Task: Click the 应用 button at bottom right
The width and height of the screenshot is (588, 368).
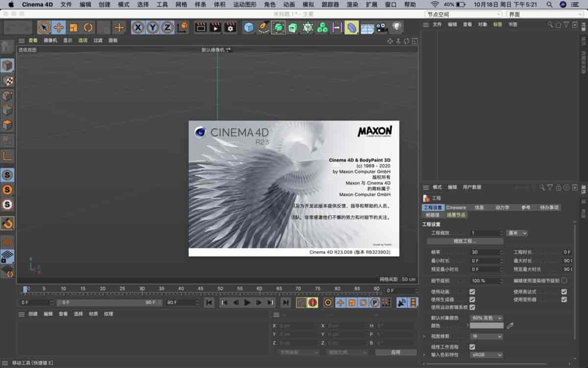Action: 397,351
